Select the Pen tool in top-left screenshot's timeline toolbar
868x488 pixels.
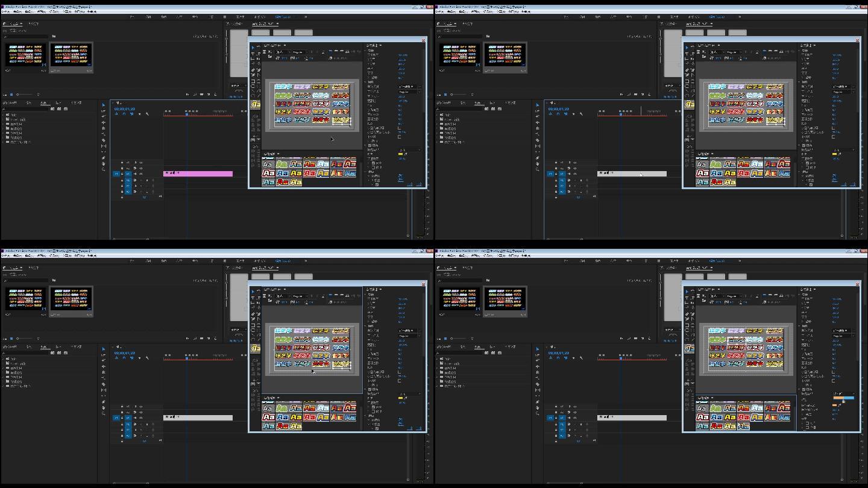pyautogui.click(x=103, y=158)
